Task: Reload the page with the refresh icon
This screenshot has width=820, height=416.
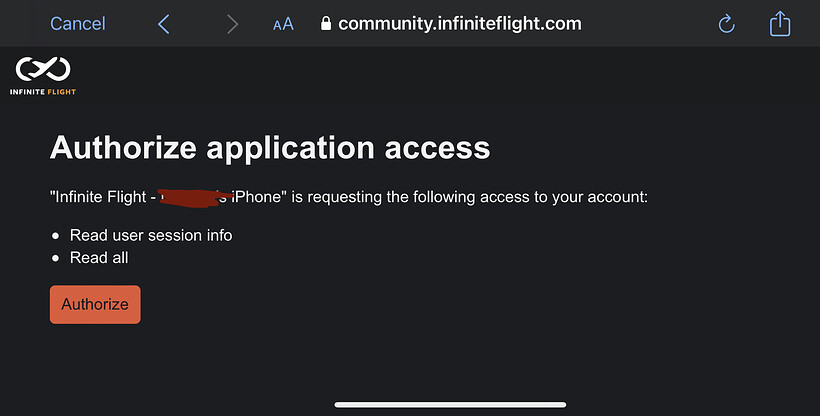Action: click(x=727, y=24)
